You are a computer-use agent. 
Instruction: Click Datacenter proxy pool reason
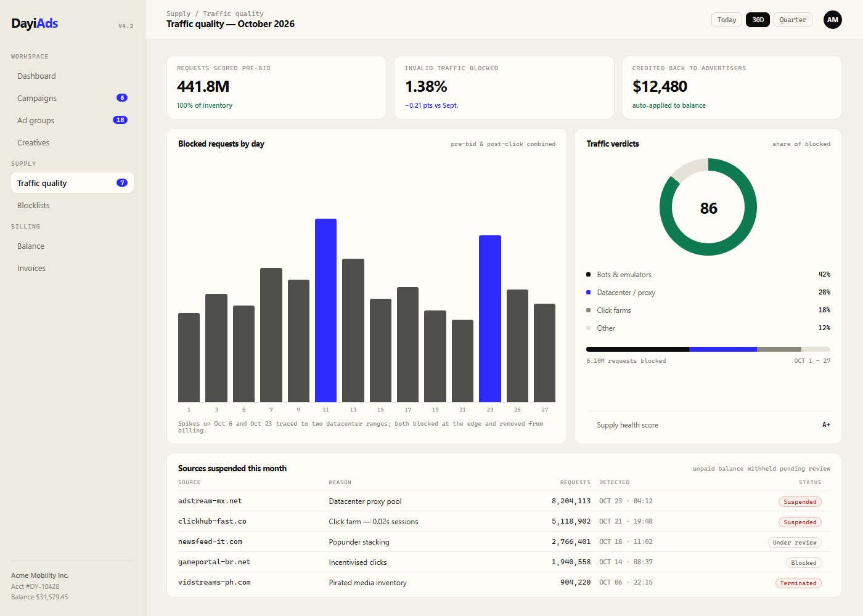click(x=365, y=501)
